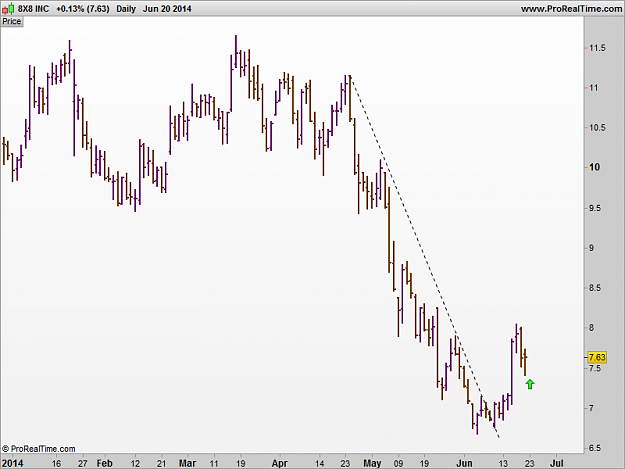Click the yellow 7.63 current price tag
This screenshot has height=469, width=625.
point(597,357)
